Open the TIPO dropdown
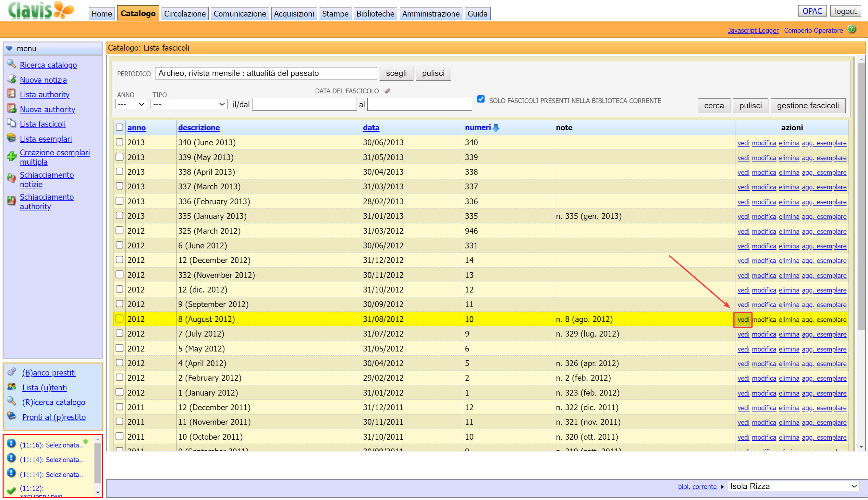This screenshot has height=500, width=868. pyautogui.click(x=189, y=104)
